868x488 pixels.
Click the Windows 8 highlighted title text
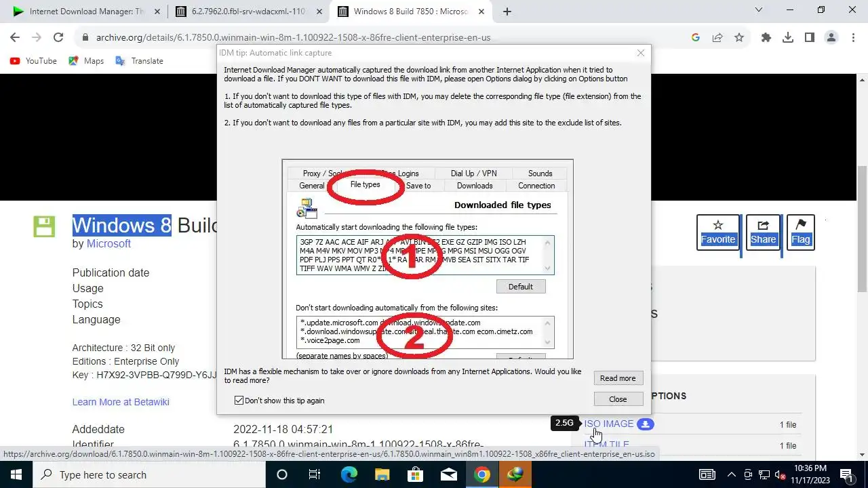pyautogui.click(x=122, y=226)
